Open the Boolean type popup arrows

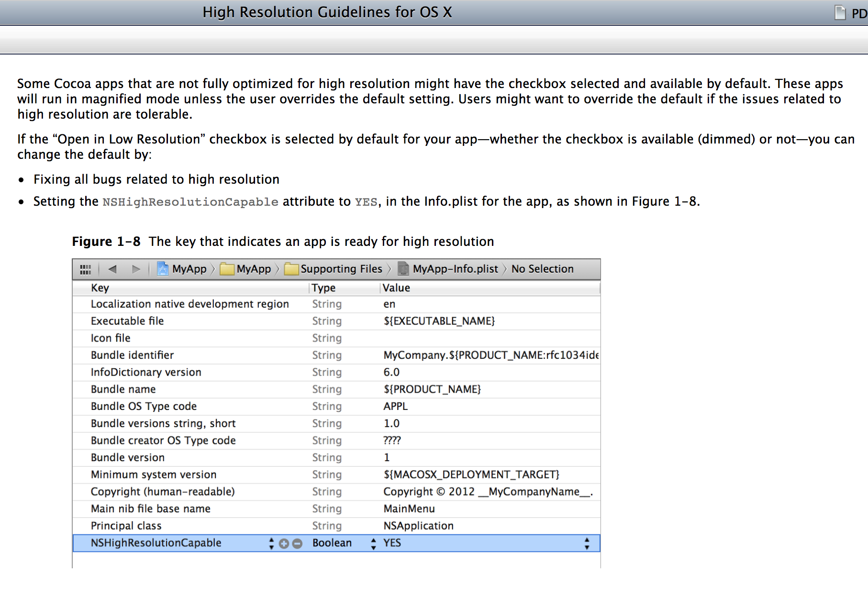coord(373,543)
